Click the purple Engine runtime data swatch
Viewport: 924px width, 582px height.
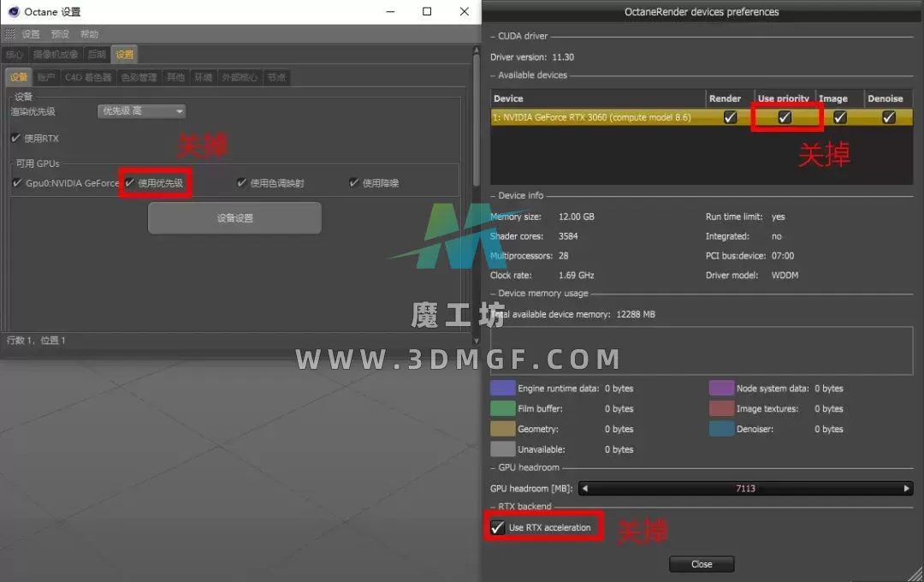(502, 389)
